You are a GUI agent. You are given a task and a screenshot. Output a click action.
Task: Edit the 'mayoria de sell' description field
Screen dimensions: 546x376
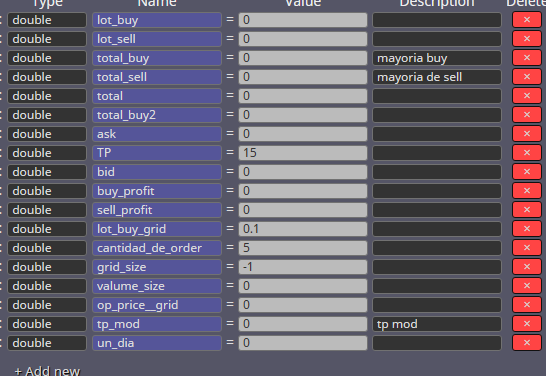pos(437,77)
